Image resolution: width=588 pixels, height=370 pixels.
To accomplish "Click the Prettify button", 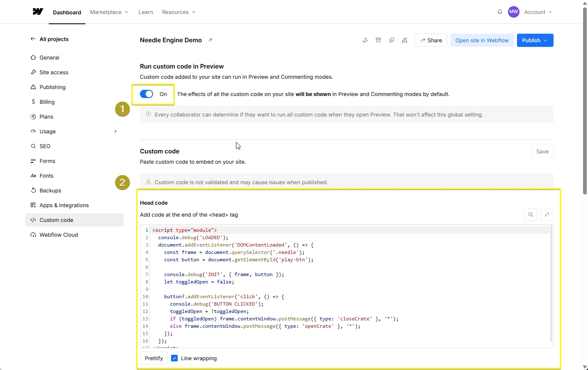I will [x=154, y=358].
